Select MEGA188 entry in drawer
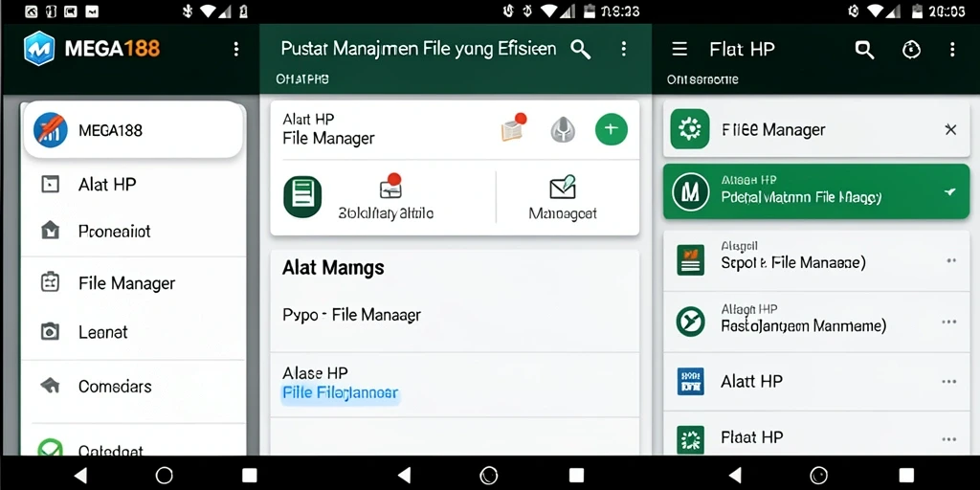This screenshot has width=980, height=490. [x=132, y=130]
